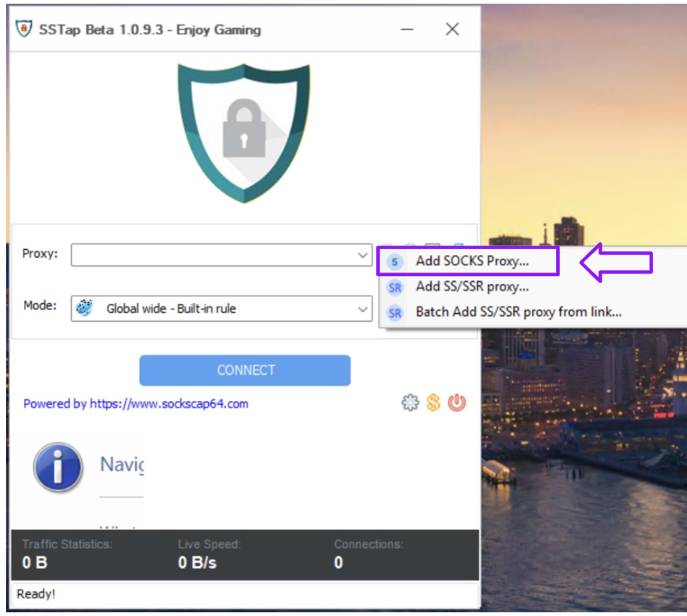Open the Global wide - Built-in rule combo box
The height and width of the screenshot is (616, 687).
click(x=222, y=309)
